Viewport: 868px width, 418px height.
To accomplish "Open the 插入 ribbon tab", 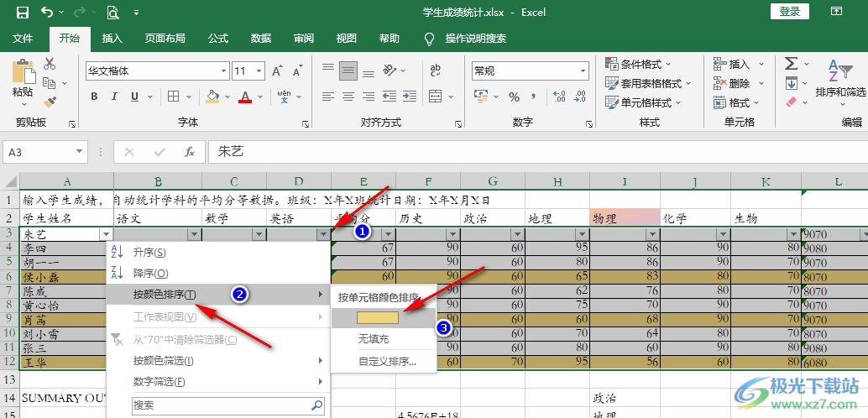I will [112, 39].
